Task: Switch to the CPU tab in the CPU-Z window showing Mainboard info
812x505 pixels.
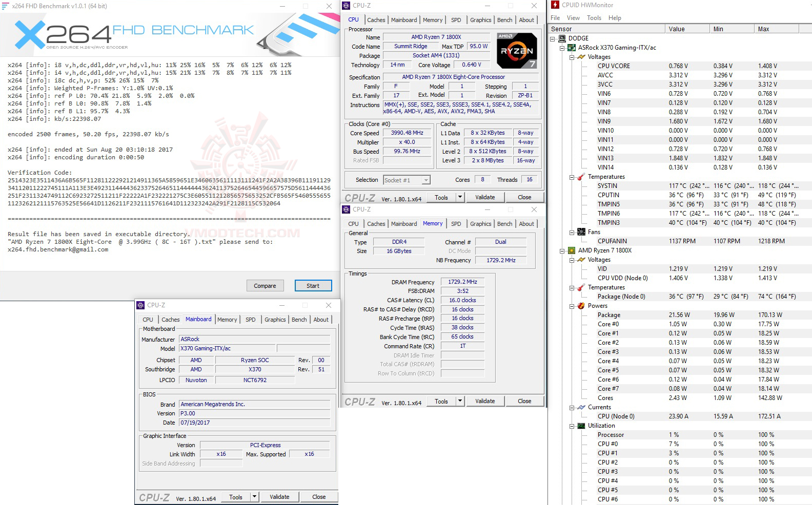Action: pyautogui.click(x=148, y=320)
